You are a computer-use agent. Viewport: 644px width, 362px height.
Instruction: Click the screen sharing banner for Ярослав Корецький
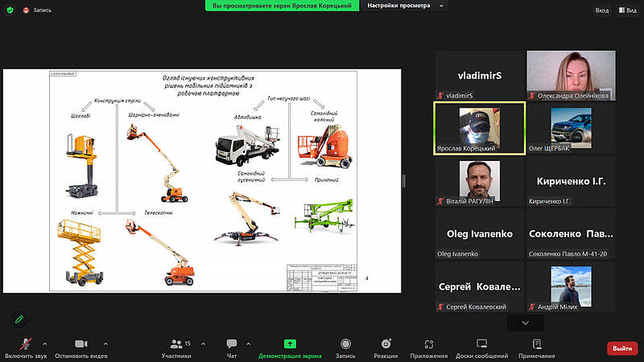click(x=283, y=6)
